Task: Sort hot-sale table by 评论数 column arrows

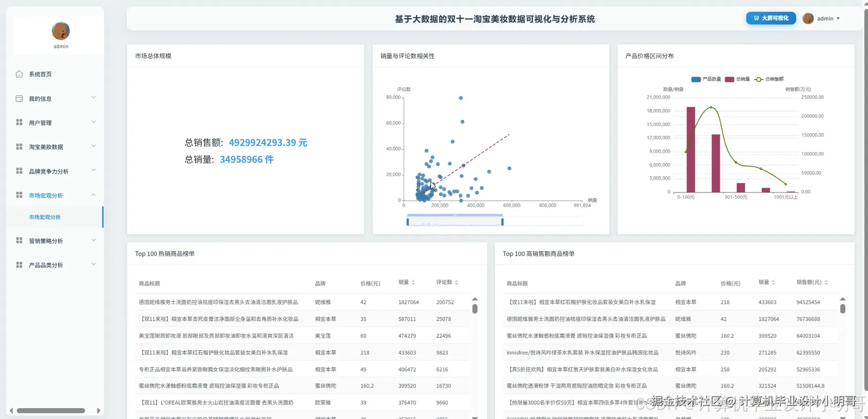Action: tap(457, 282)
